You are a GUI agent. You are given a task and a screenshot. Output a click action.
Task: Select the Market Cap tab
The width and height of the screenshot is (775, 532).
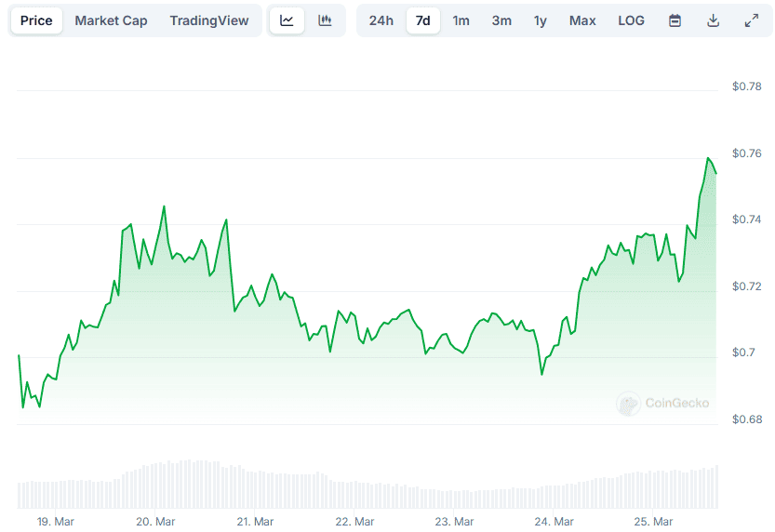tap(112, 20)
